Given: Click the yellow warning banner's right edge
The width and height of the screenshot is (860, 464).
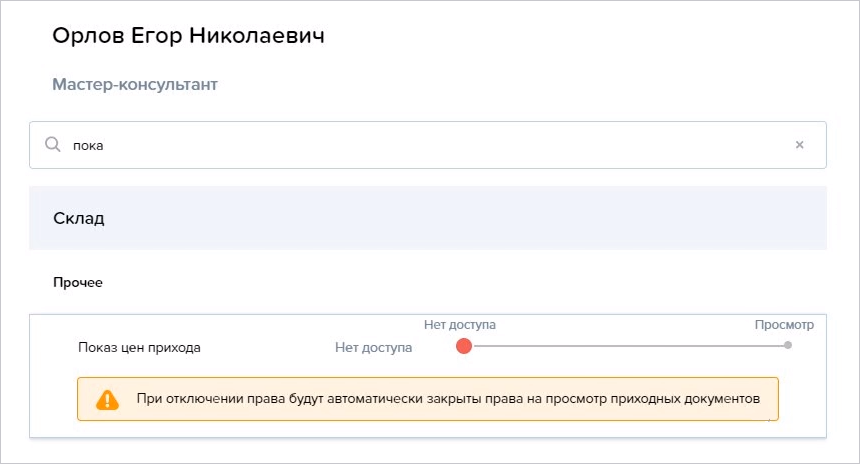Looking at the screenshot, I should click(x=774, y=399).
